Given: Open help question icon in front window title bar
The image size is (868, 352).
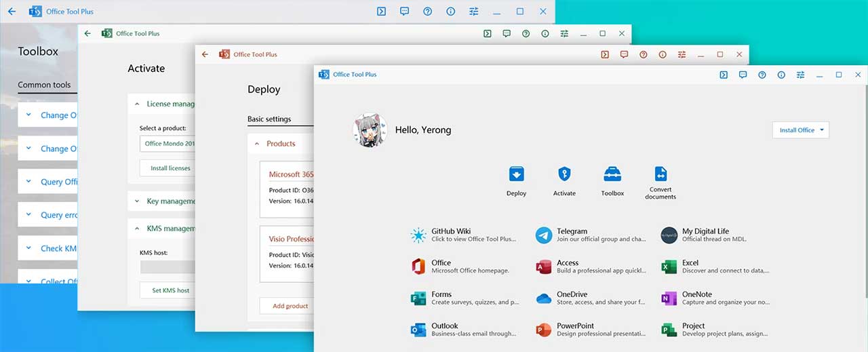Looking at the screenshot, I should click(x=762, y=75).
